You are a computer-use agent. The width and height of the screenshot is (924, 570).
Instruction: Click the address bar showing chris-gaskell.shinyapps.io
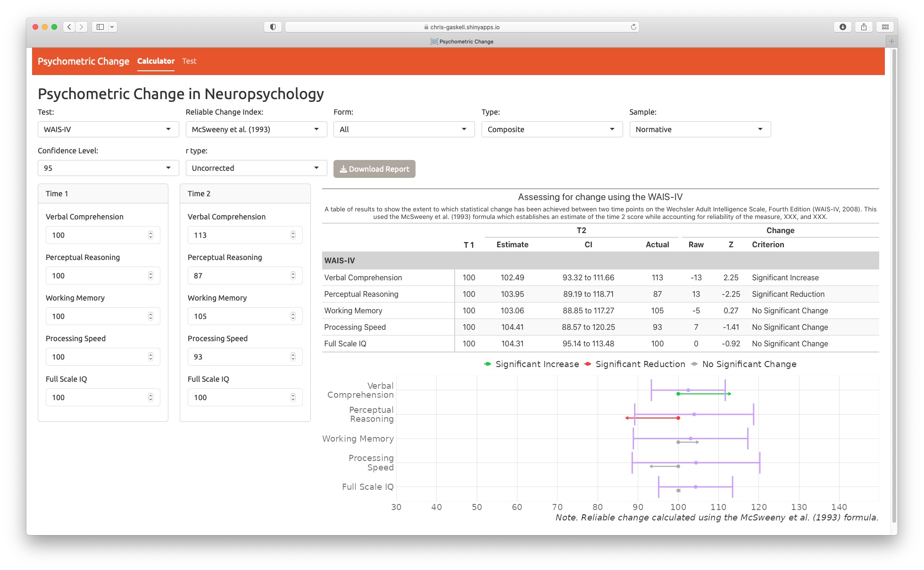pos(462,27)
